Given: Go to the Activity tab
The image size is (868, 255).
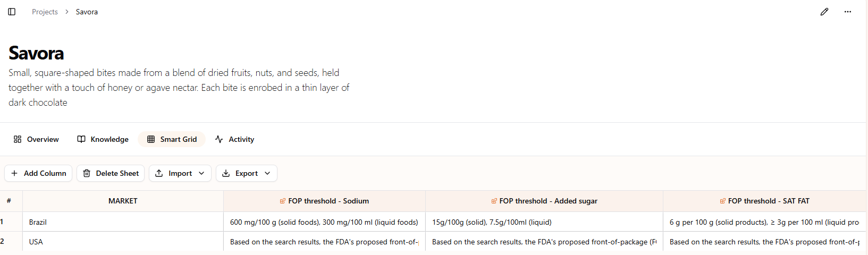Looking at the screenshot, I should [234, 139].
